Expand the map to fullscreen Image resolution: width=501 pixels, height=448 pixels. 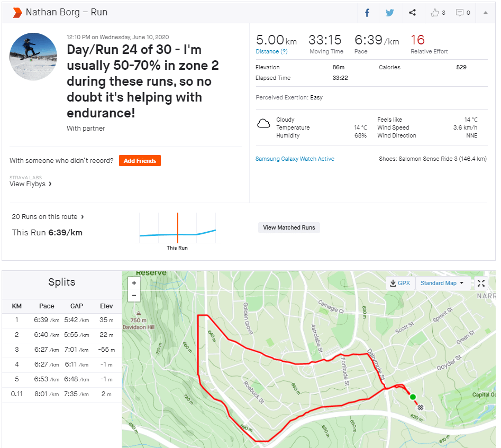click(480, 283)
